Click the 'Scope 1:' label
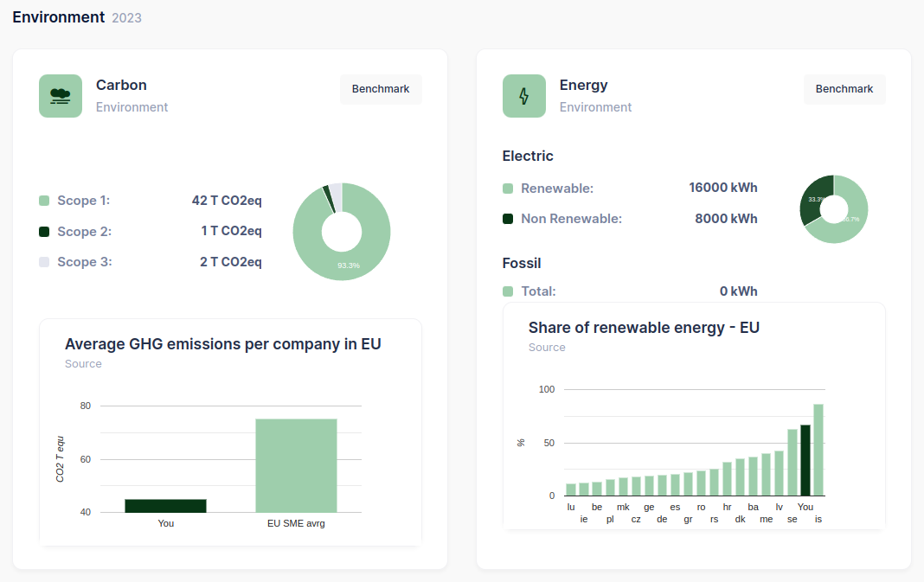The height and width of the screenshot is (582, 924). [84, 201]
